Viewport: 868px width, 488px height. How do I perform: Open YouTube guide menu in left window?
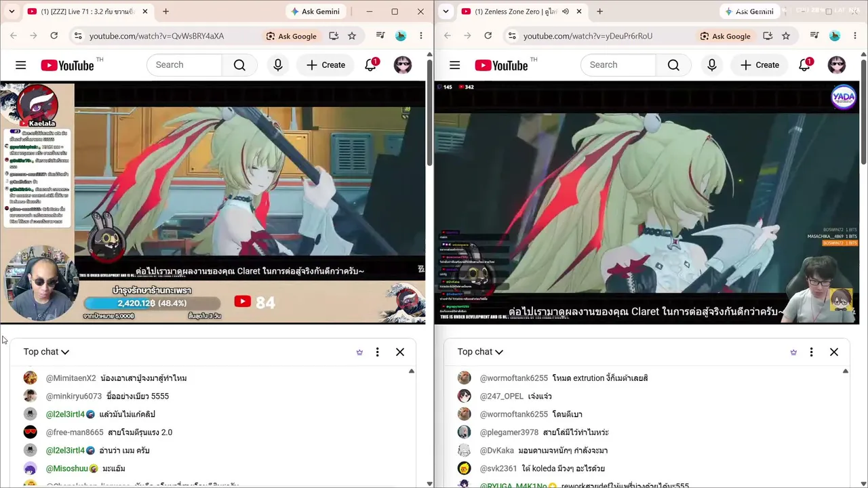[21, 65]
